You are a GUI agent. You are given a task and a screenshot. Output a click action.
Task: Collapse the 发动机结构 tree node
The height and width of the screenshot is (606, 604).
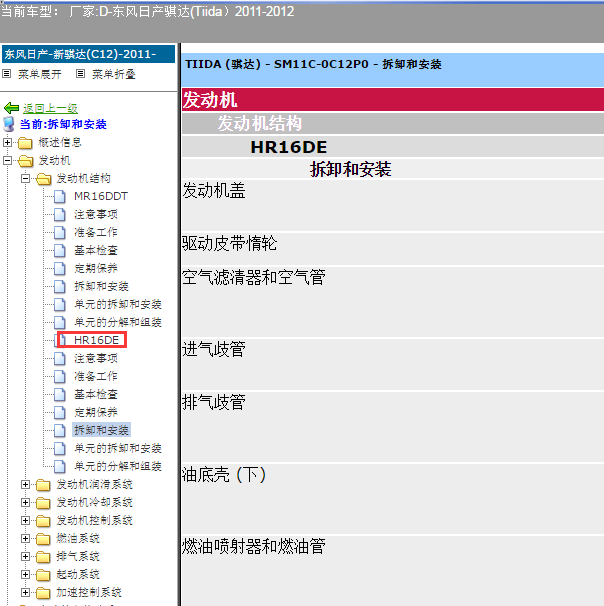[x=26, y=178]
